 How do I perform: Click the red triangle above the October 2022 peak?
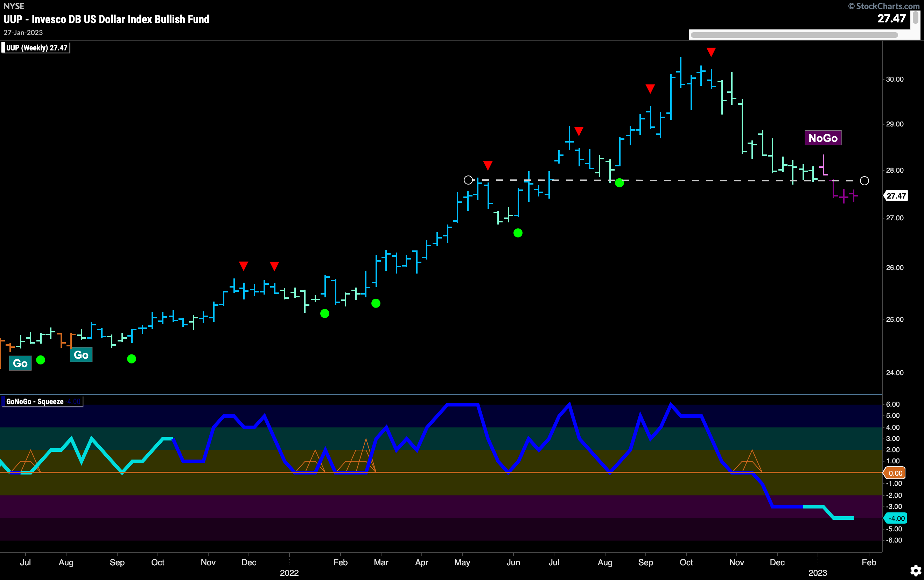711,52
